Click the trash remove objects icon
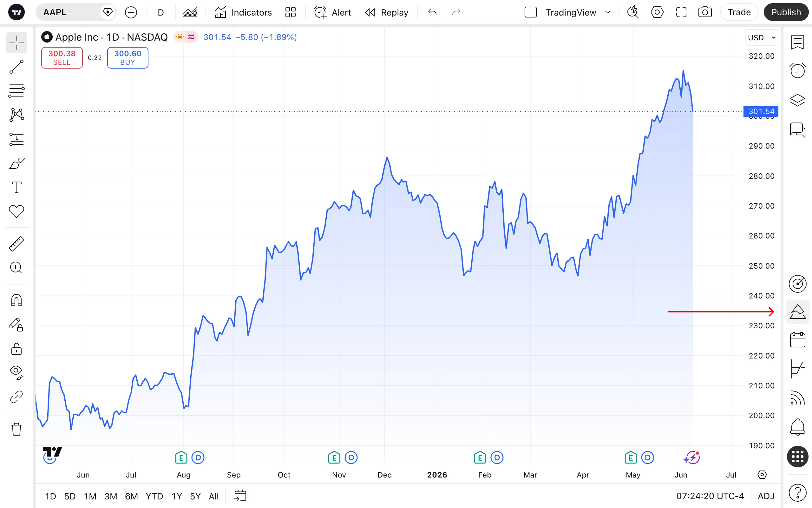 [x=16, y=429]
